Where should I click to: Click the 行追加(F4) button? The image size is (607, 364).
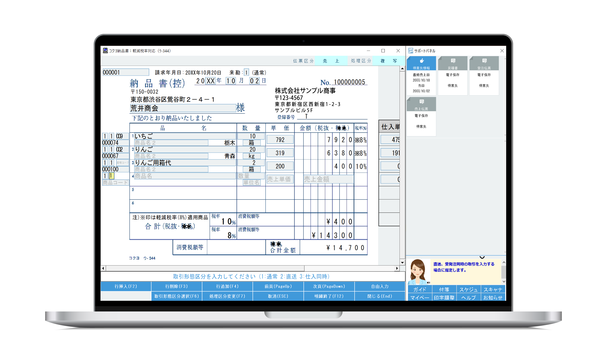(227, 286)
